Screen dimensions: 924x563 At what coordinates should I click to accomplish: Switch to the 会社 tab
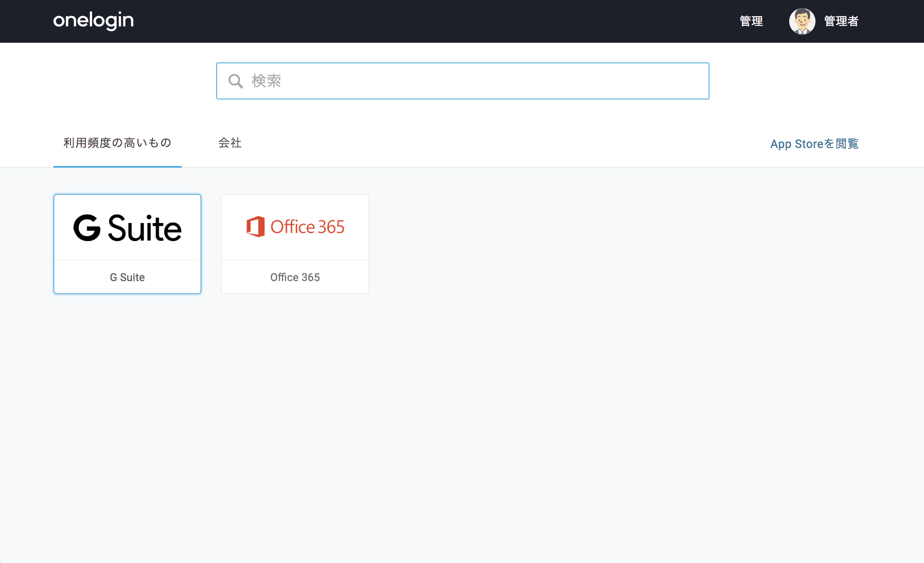click(230, 143)
